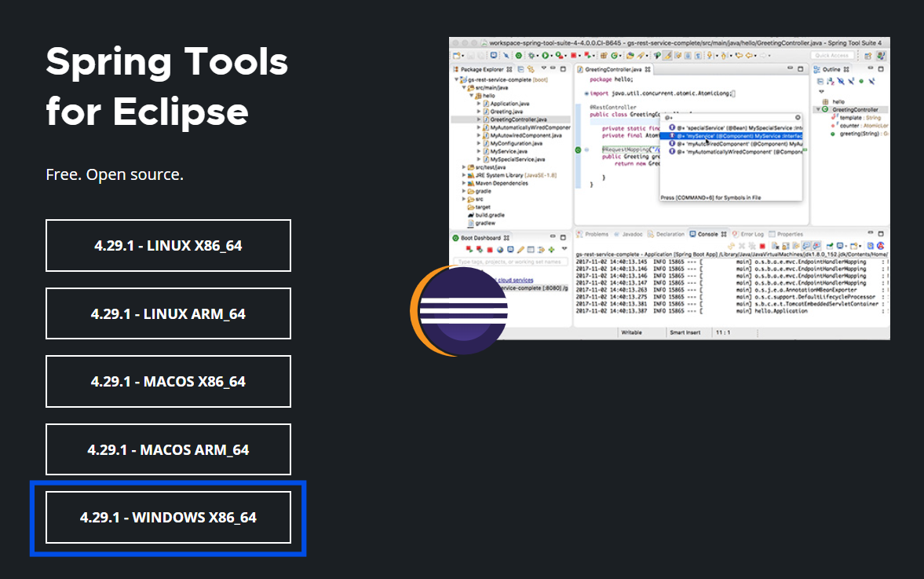The height and width of the screenshot is (579, 924).
Task: Select the "Spring Tools for Eclipse" heading
Action: coord(166,86)
